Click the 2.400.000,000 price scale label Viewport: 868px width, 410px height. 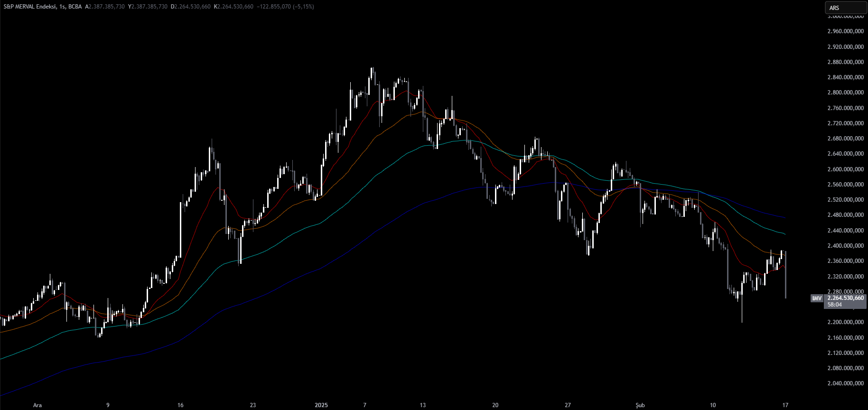(x=845, y=246)
